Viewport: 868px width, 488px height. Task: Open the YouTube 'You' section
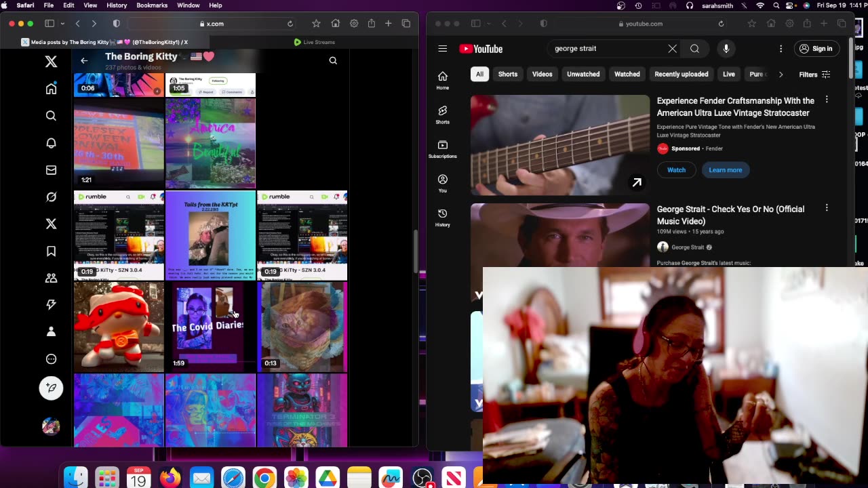(443, 183)
